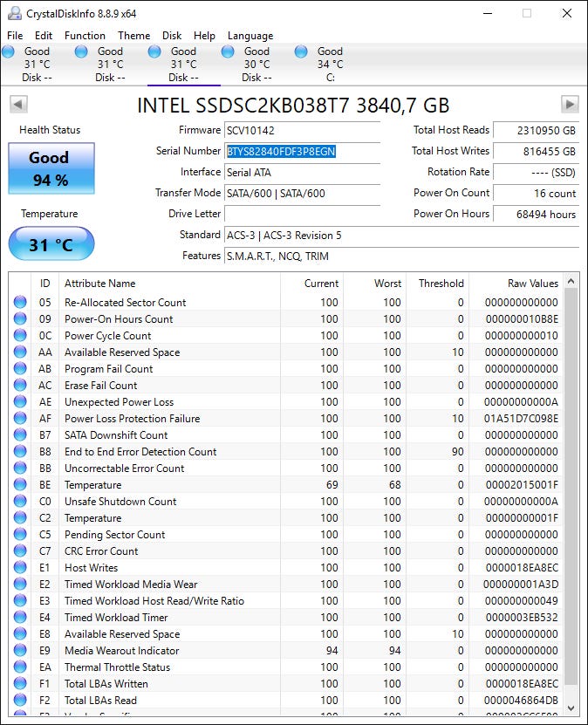This screenshot has width=588, height=725.
Task: Click the status orb for Media Wearout Indicator
Action: point(20,650)
